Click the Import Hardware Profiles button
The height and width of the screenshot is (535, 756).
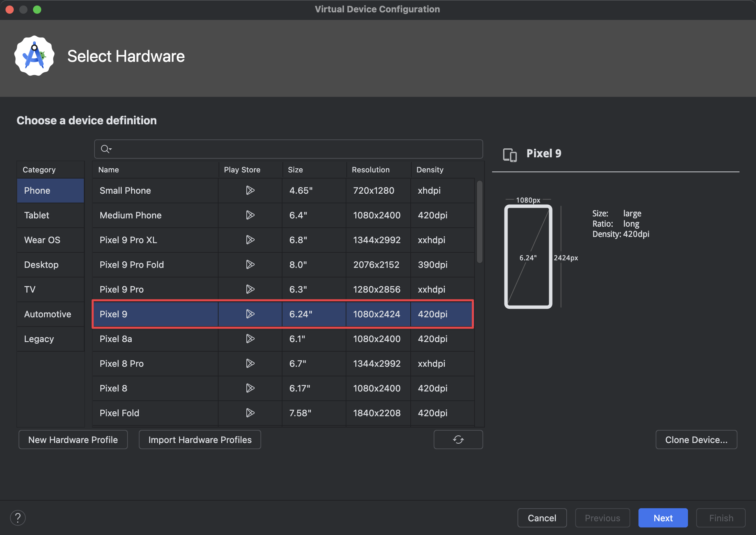pyautogui.click(x=200, y=440)
